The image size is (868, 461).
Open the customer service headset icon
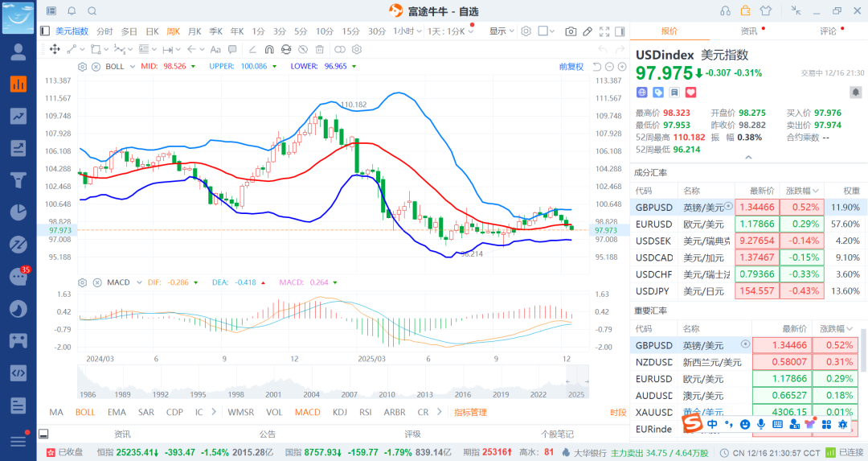(726, 11)
